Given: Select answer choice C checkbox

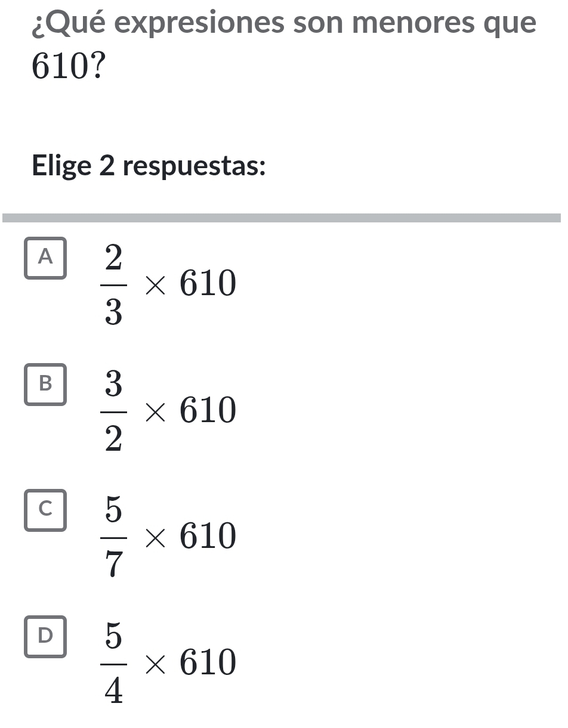Looking at the screenshot, I should tap(45, 512).
